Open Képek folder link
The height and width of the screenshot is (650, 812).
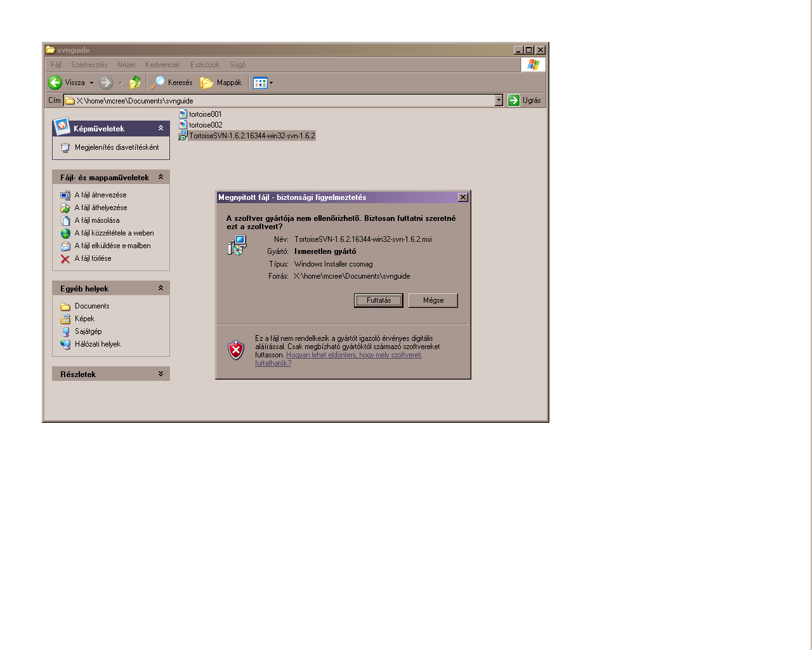[84, 319]
